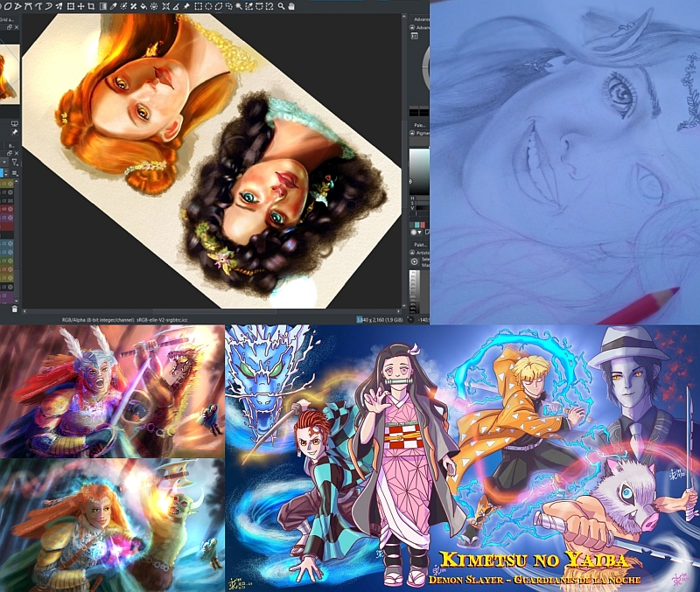Select the Magnetic Selection tool

pos(269,6)
